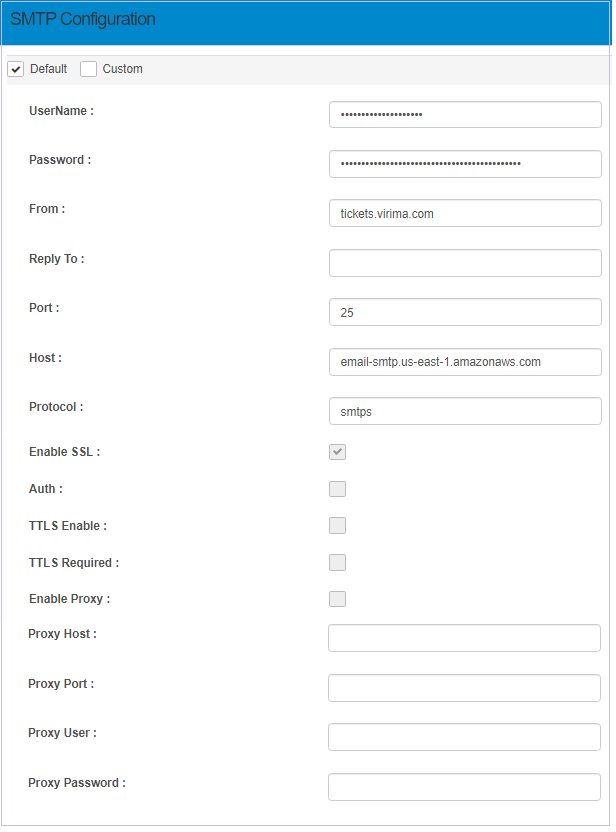This screenshot has height=832, width=616.
Task: Enable the Custom configuration checkbox
Action: point(89,69)
